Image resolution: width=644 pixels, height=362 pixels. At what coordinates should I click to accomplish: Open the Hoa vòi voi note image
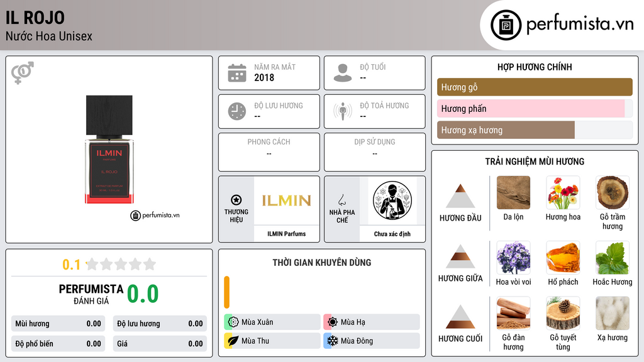tap(513, 258)
